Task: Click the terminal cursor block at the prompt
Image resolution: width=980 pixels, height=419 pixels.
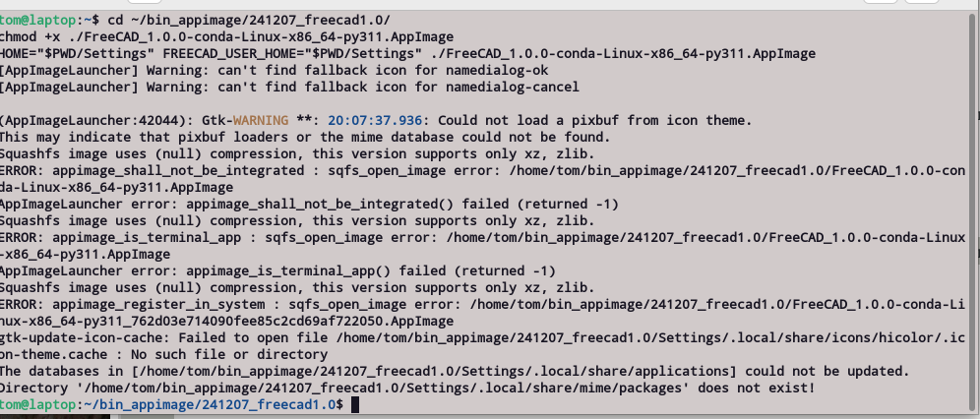Action: [356, 405]
